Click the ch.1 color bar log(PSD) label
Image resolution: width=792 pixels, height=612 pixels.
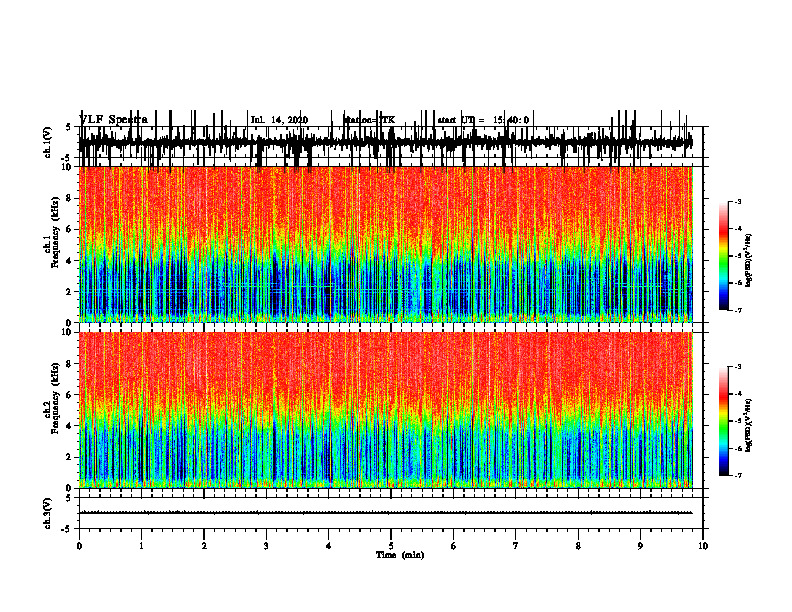point(750,261)
